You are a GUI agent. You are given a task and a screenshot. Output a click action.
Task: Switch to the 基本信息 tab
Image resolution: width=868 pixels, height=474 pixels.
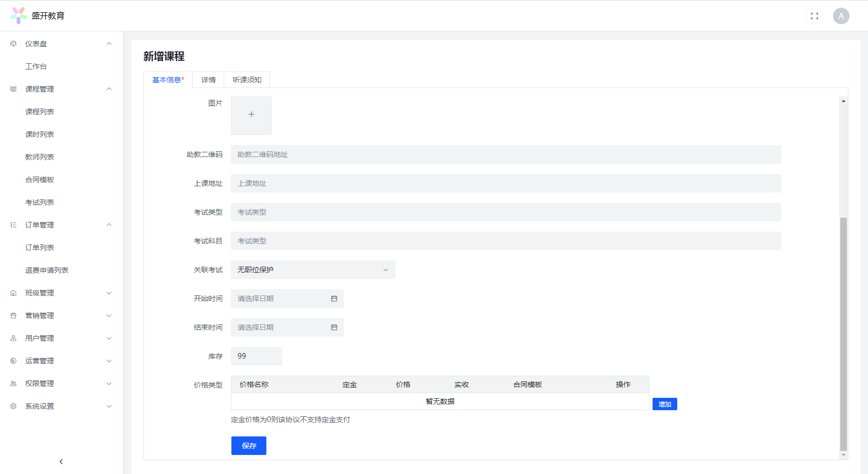tap(168, 80)
